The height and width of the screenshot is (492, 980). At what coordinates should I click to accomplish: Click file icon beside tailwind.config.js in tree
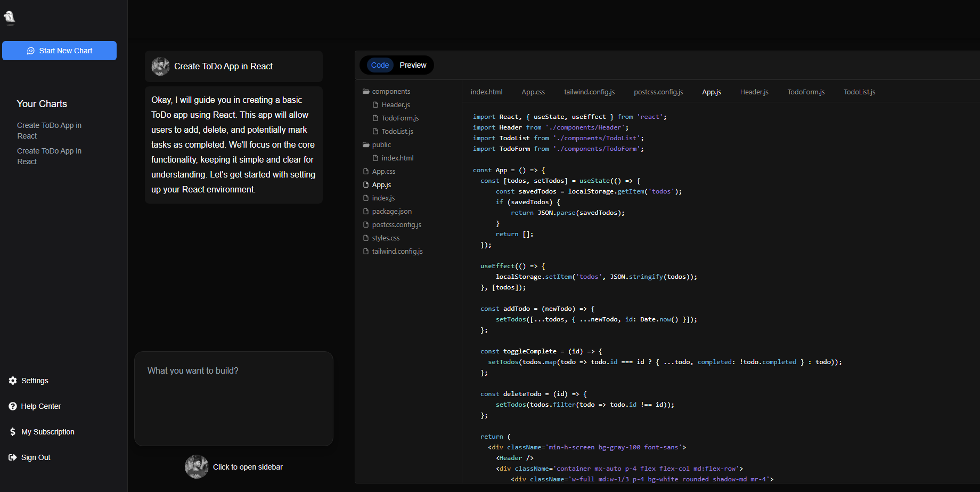(x=366, y=252)
